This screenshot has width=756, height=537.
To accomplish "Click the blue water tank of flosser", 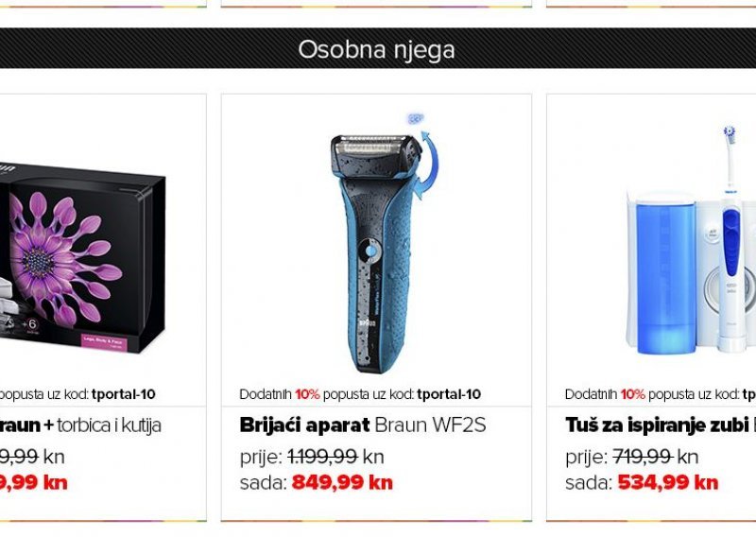I will pyautogui.click(x=666, y=270).
